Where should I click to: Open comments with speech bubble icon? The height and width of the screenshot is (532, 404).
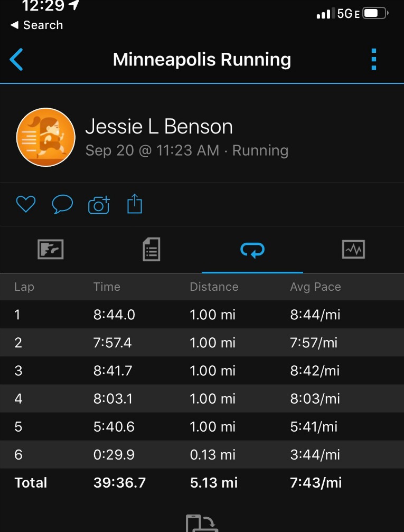pos(62,204)
